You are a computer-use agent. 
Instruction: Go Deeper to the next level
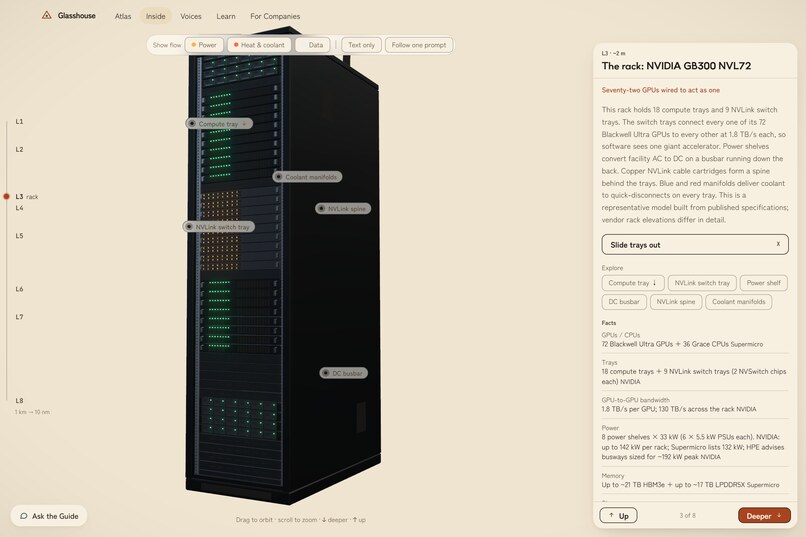click(x=764, y=515)
